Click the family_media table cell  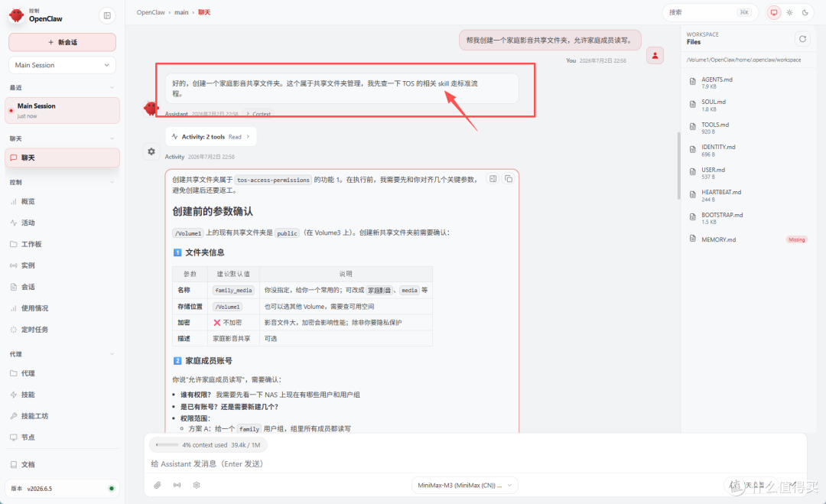click(233, 290)
